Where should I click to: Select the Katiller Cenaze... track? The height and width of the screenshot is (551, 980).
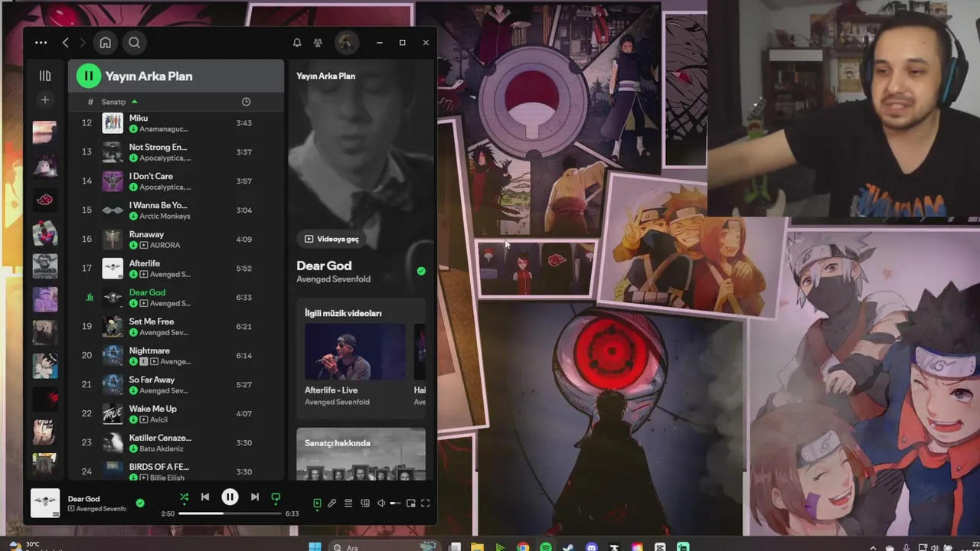pyautogui.click(x=177, y=442)
